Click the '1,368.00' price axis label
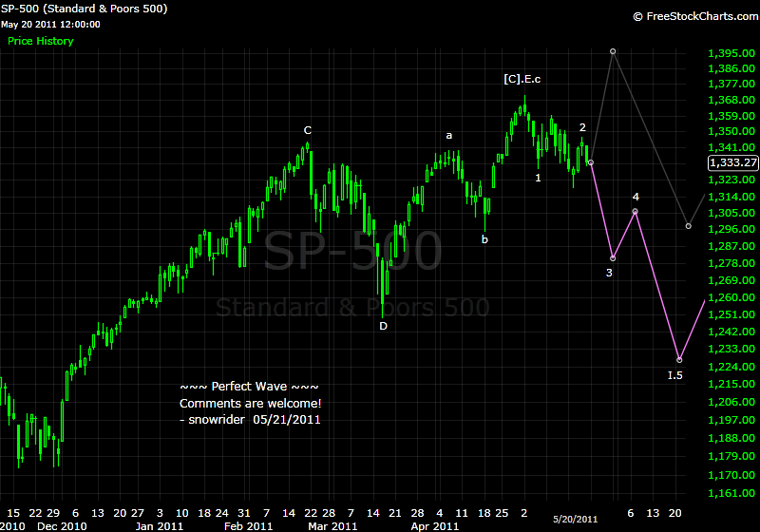This screenshot has width=760, height=532. click(731, 100)
